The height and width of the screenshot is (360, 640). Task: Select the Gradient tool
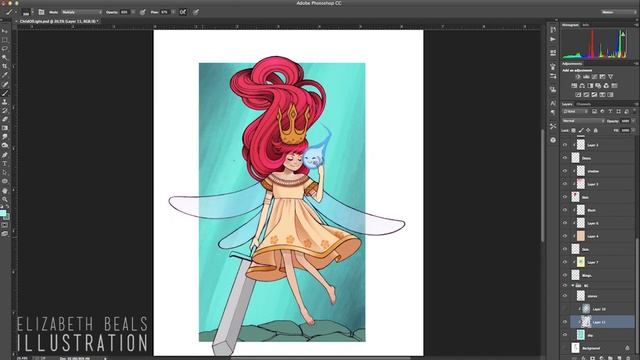[x=5, y=128]
